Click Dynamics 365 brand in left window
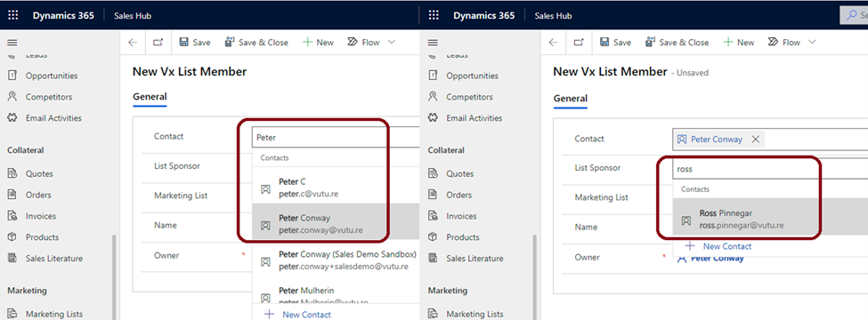Image resolution: width=868 pixels, height=320 pixels. coord(63,15)
